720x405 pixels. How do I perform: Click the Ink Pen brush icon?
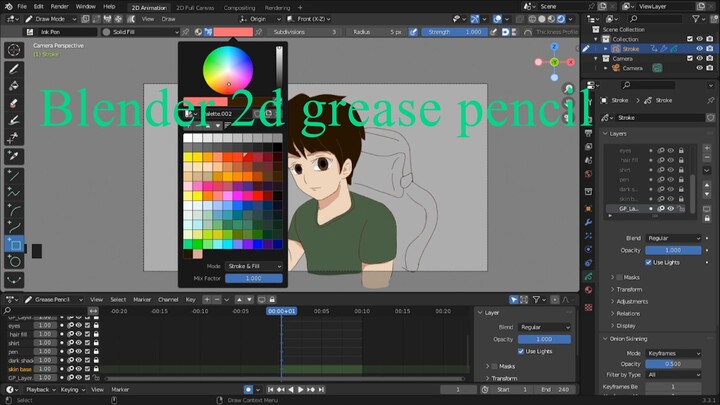(x=30, y=32)
